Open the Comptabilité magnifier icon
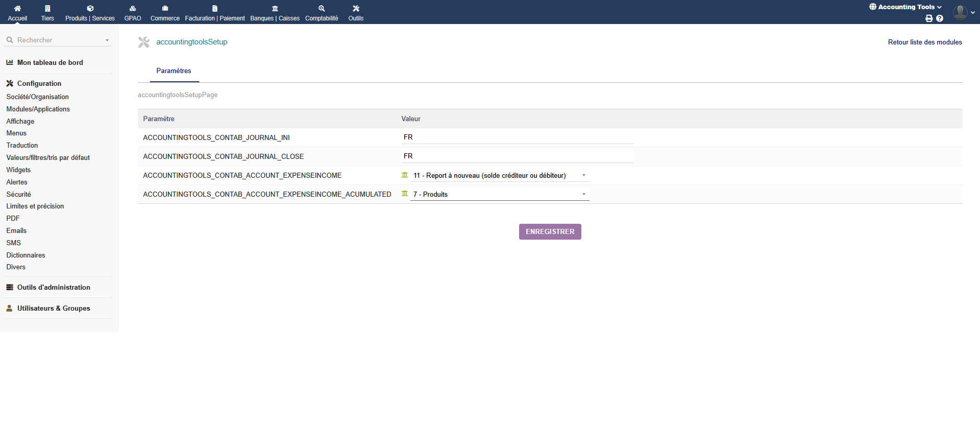Image resolution: width=980 pixels, height=444 pixels. pyautogui.click(x=322, y=9)
